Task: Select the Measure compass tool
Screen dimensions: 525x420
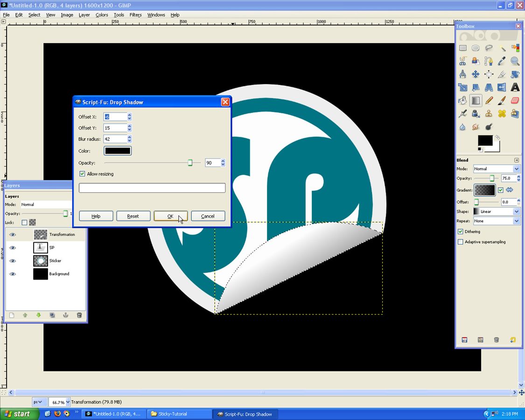Action: pyautogui.click(x=463, y=74)
